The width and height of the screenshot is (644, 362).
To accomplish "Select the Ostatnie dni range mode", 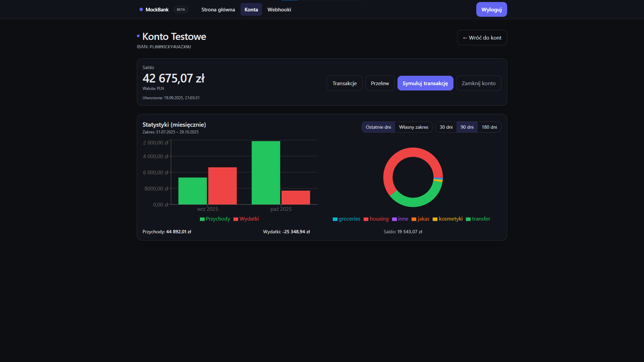I will click(378, 127).
